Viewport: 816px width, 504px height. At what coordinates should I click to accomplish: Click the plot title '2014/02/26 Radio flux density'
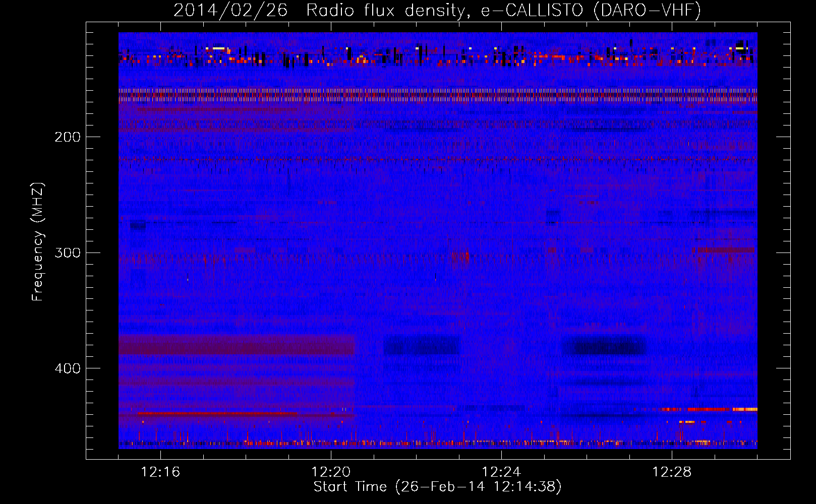319,11
